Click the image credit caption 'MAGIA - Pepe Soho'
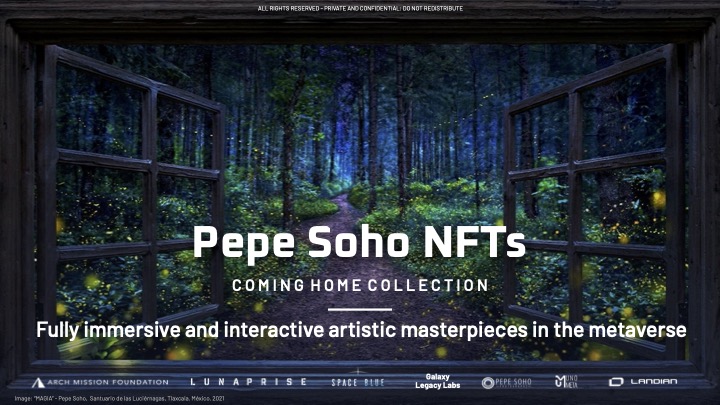The height and width of the screenshot is (405, 720). pyautogui.click(x=119, y=399)
